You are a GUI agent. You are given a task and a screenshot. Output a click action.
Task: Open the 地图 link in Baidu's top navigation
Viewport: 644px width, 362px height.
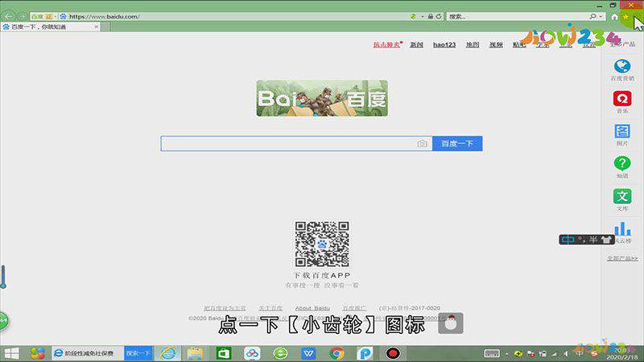[x=473, y=44]
